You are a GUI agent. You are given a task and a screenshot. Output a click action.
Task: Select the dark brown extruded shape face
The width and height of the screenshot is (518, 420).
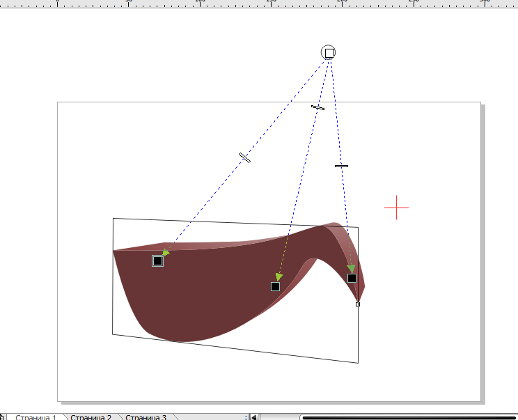(x=209, y=293)
